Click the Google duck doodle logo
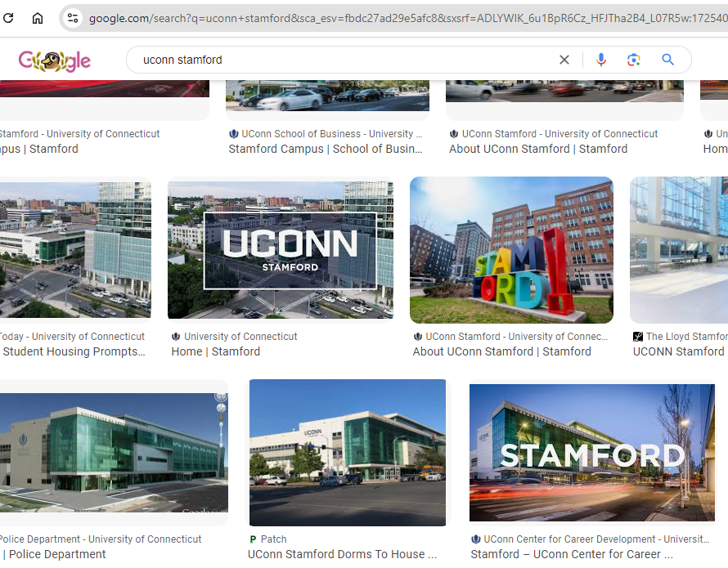This screenshot has height=568, width=728. click(55, 60)
